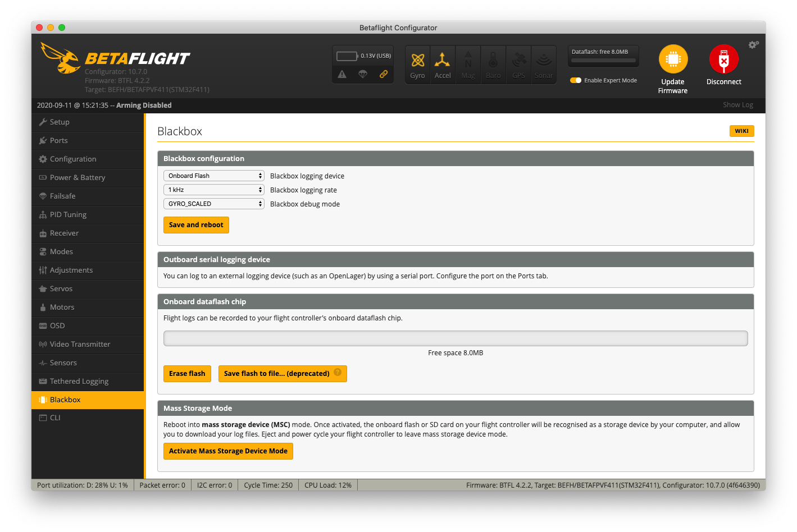Click the failsafe parachute status icon
Screen dimensions: 797x532
(363, 74)
